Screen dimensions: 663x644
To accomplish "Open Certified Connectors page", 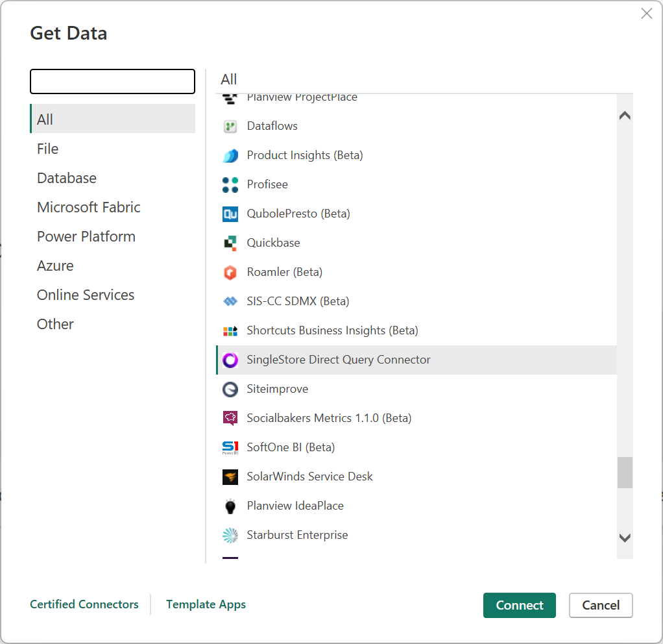I will [84, 604].
